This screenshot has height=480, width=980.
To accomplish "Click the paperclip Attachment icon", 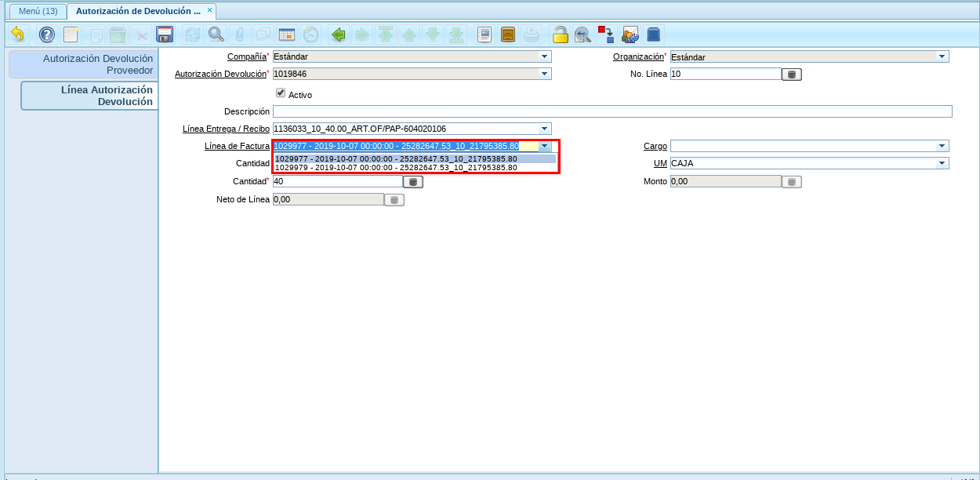I will [x=240, y=35].
